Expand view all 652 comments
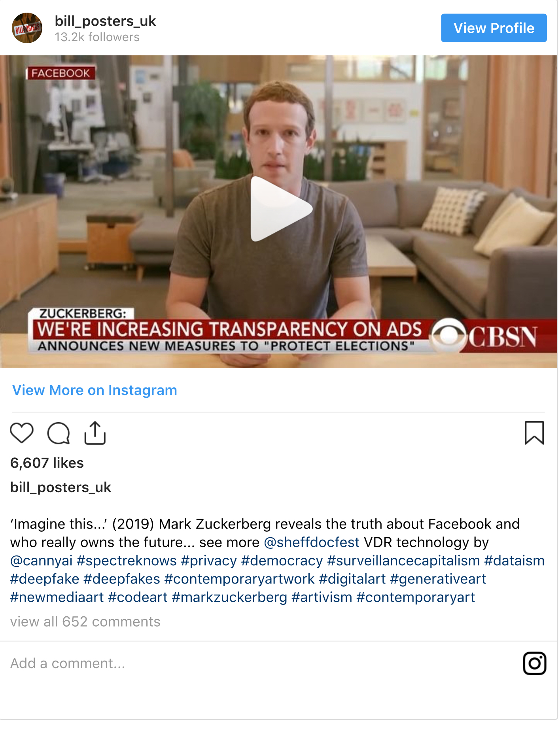 point(85,622)
